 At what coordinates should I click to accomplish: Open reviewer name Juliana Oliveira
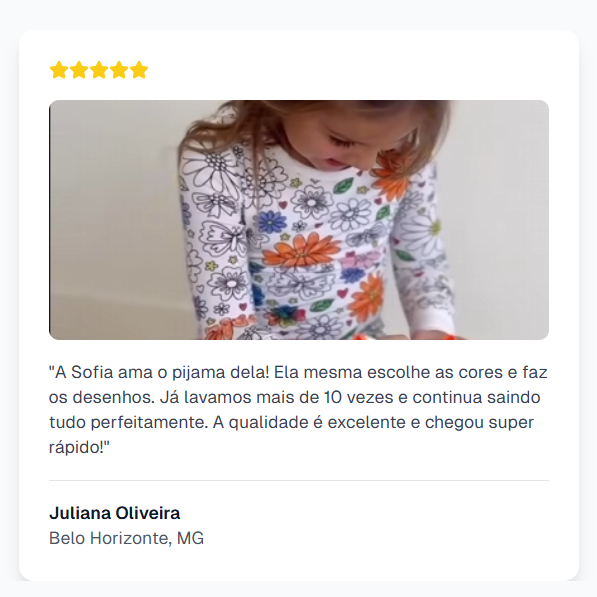(x=115, y=513)
